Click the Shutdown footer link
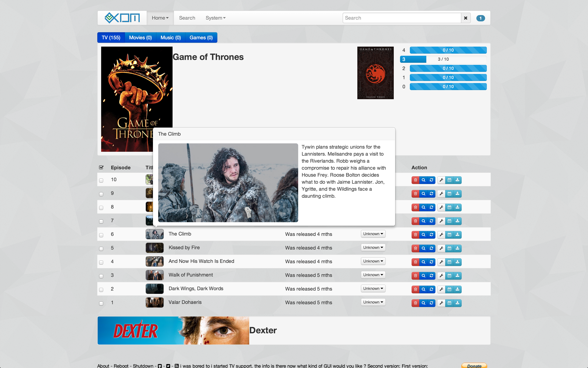588x368 pixels. click(143, 366)
